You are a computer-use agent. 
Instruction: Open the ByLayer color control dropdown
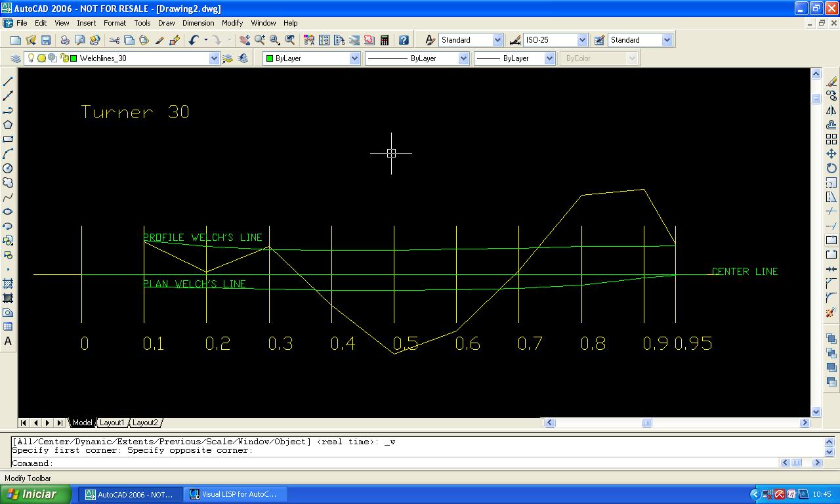[354, 58]
